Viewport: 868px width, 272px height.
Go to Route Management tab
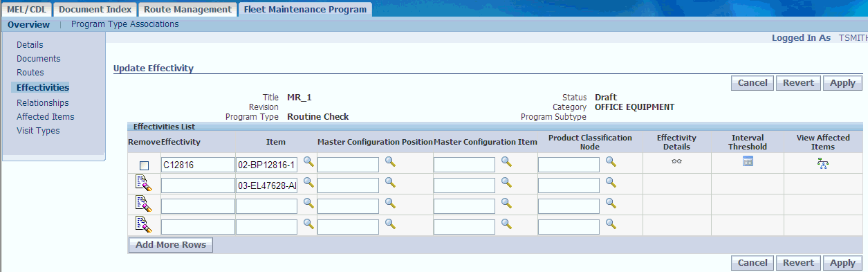point(187,9)
